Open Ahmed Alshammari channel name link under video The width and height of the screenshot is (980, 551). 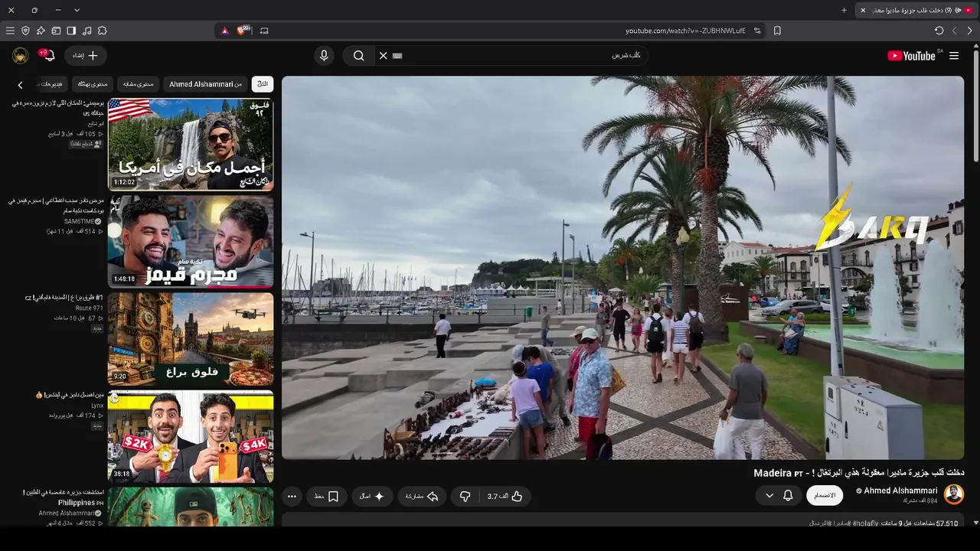point(900,491)
